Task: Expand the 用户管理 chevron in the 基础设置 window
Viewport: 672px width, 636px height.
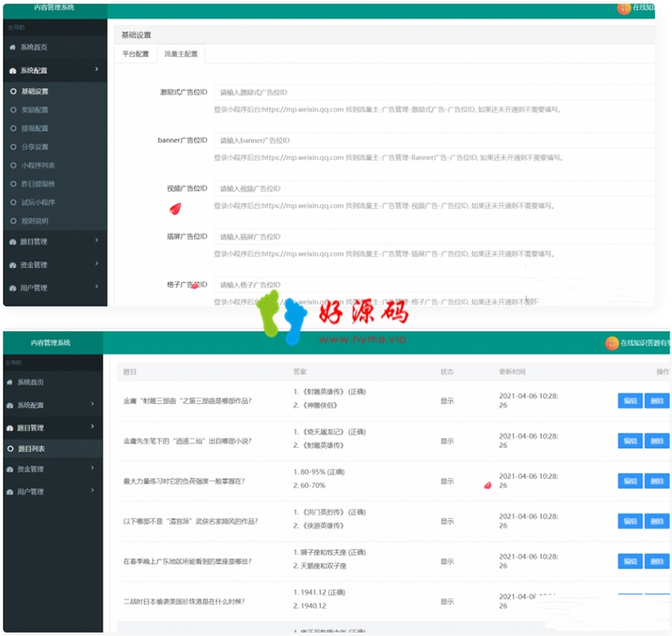Action: pyautogui.click(x=97, y=286)
